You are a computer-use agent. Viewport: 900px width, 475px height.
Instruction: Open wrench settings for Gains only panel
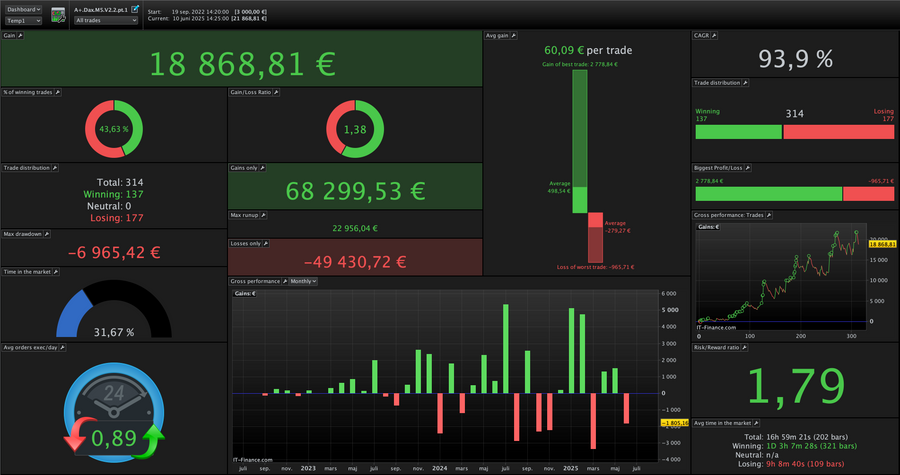click(x=262, y=168)
